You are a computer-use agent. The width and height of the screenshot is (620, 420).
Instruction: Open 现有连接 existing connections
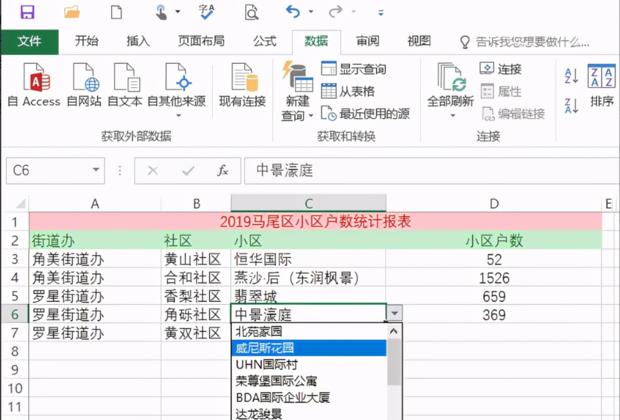(242, 86)
